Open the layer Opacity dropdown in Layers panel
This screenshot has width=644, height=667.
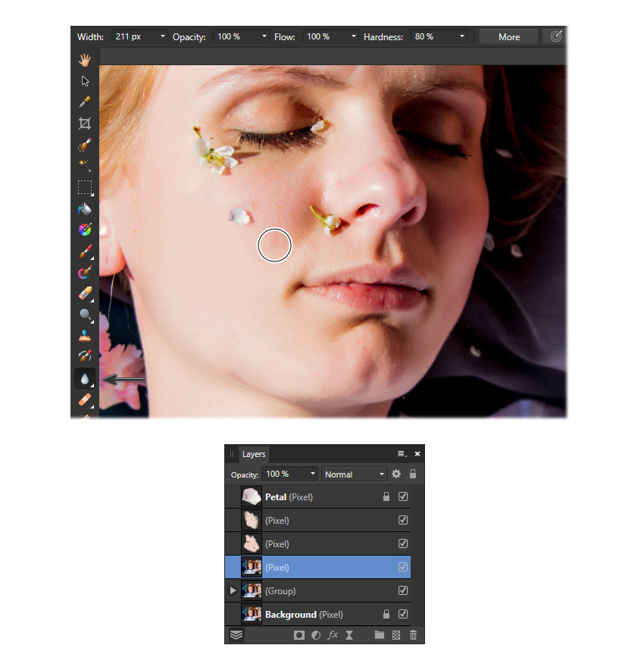pos(312,474)
